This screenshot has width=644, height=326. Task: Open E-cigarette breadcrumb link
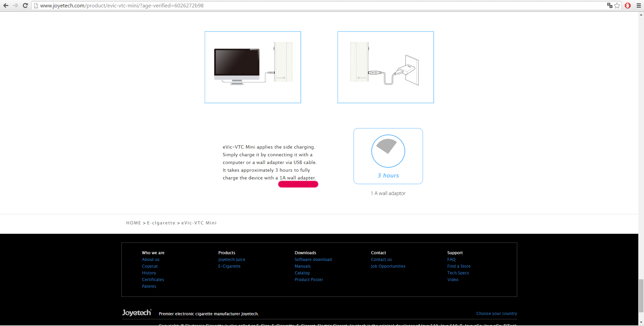point(161,223)
